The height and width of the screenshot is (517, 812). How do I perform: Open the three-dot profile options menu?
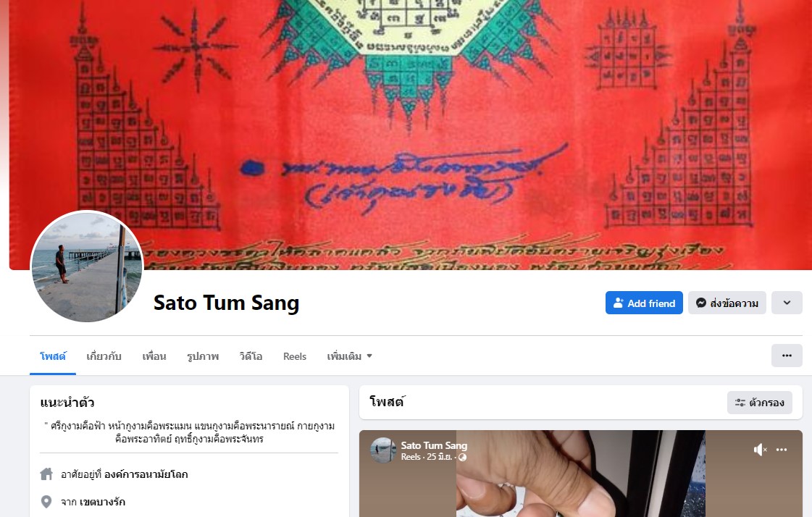[787, 356]
